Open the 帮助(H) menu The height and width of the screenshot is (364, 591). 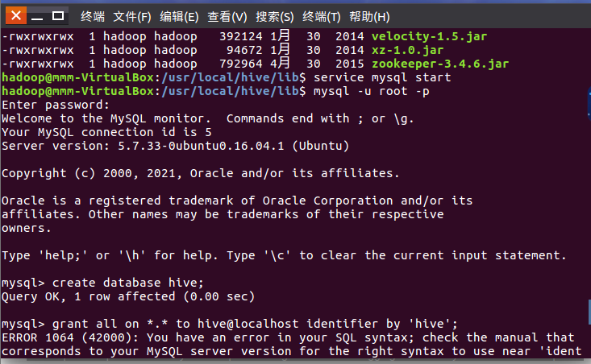coord(369,17)
